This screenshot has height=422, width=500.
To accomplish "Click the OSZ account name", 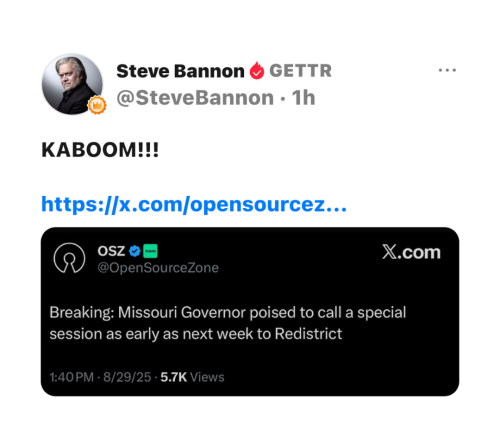I will coord(111,251).
